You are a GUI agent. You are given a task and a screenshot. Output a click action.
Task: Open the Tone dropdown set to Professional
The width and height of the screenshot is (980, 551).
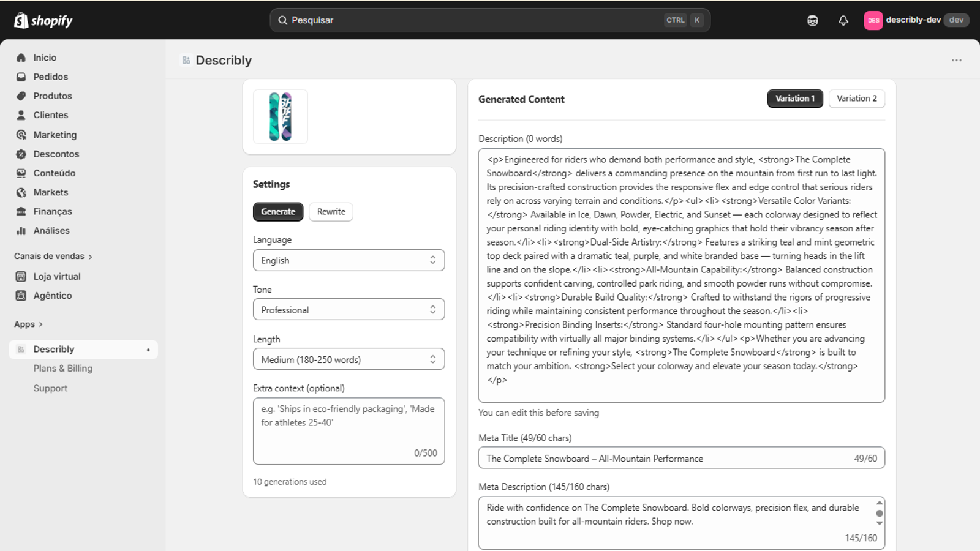349,310
